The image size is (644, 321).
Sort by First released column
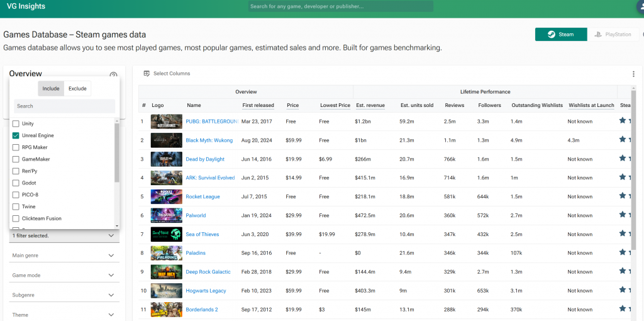click(258, 106)
